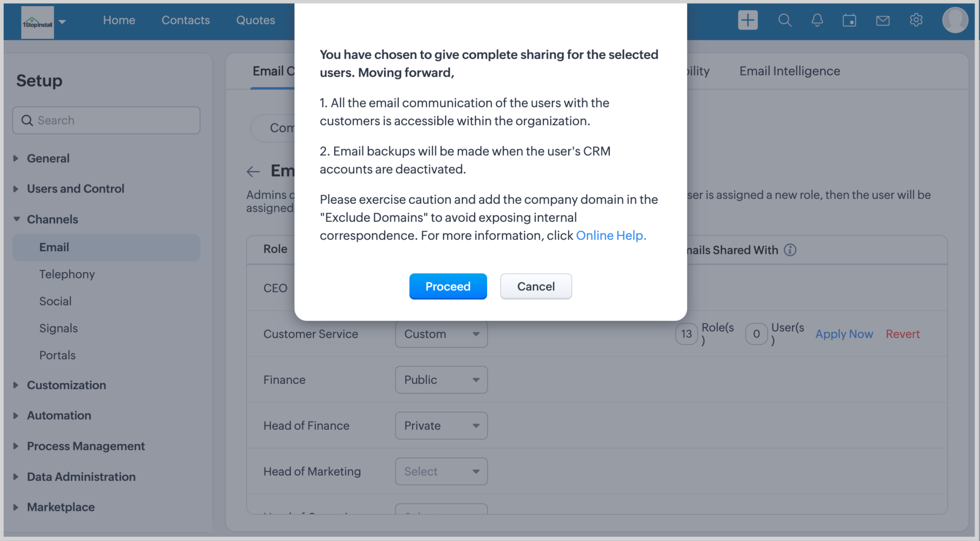Open the calendar icon in the header
980x541 pixels.
click(x=850, y=20)
